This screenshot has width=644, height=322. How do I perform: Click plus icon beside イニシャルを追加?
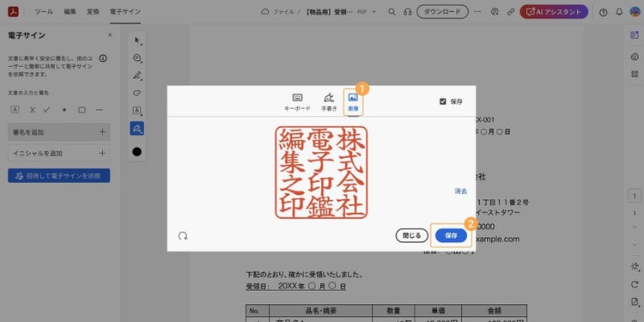pos(102,153)
